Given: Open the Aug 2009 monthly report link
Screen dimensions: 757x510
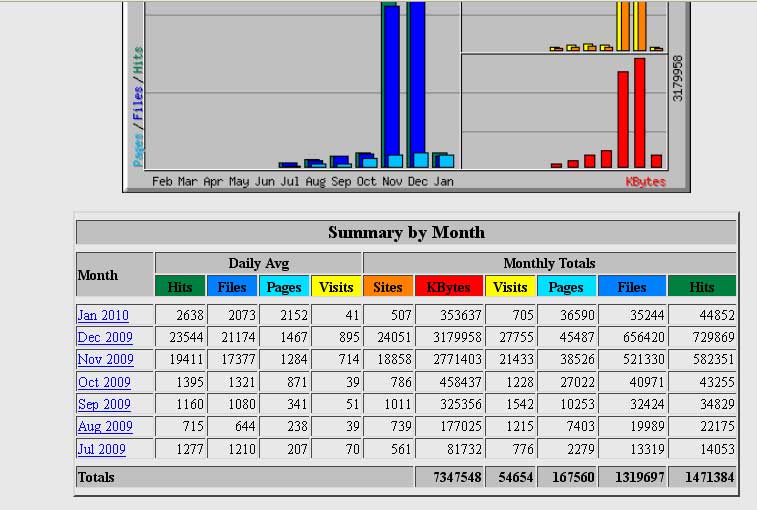Looking at the screenshot, I should coord(105,426).
